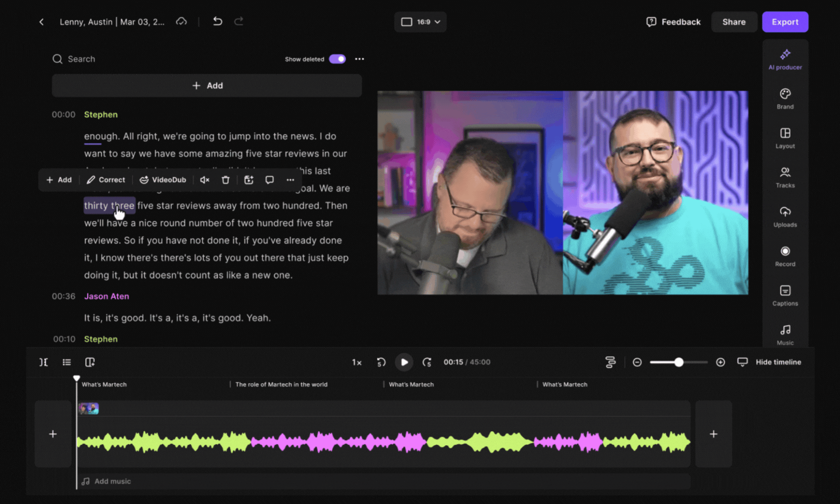Click the trash icon to delete selection
Screen dimensions: 840x504
tap(225, 180)
